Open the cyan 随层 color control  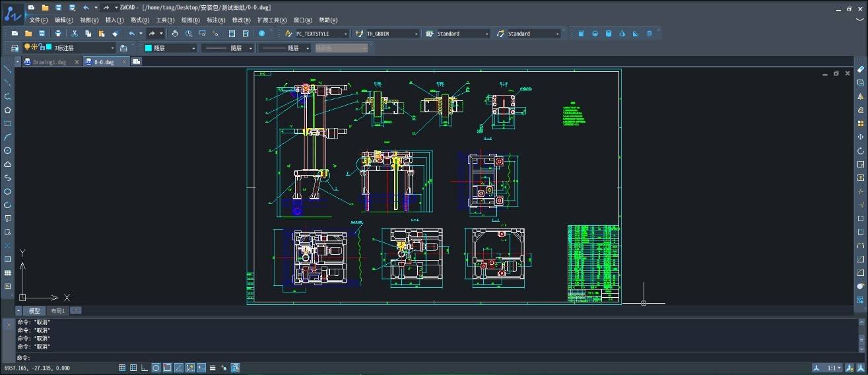pos(170,48)
